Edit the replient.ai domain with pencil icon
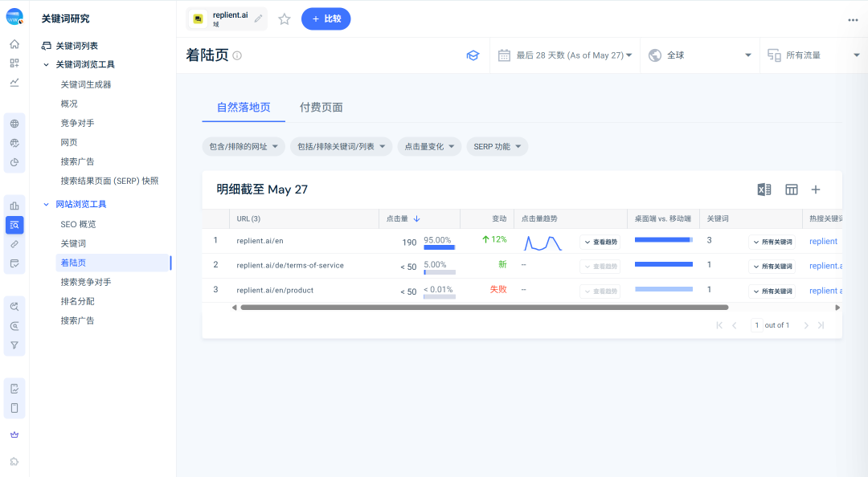The width and height of the screenshot is (868, 477). click(259, 18)
